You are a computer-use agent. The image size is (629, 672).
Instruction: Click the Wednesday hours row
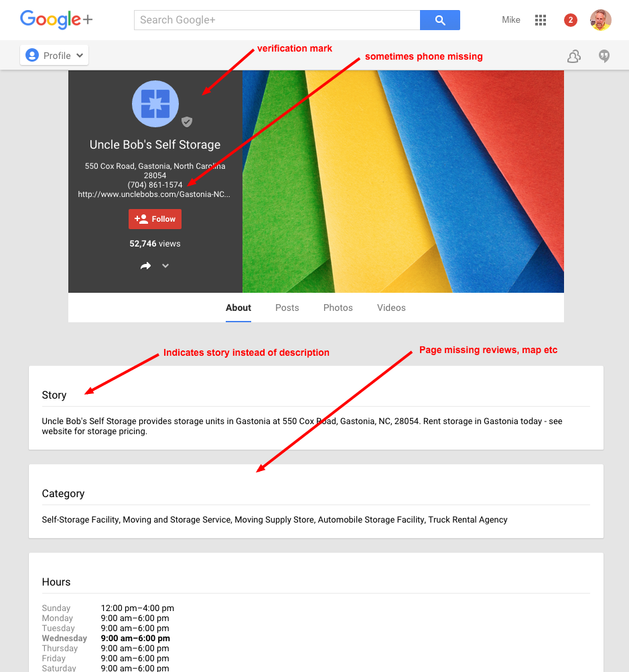coord(106,638)
